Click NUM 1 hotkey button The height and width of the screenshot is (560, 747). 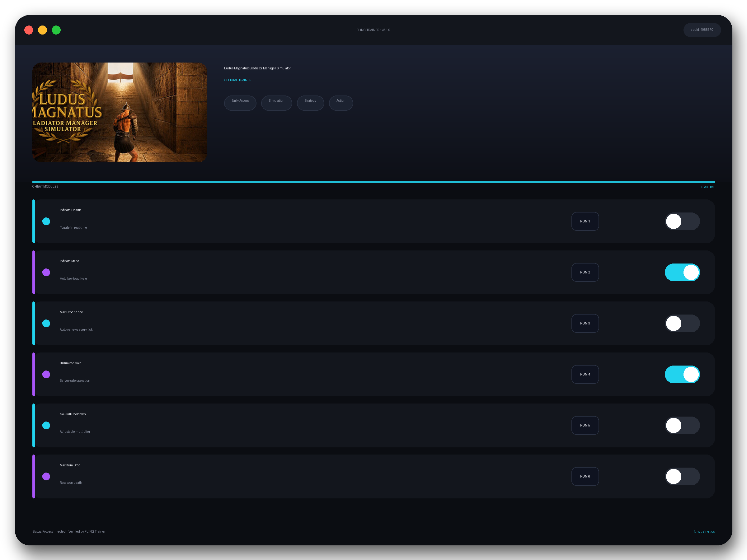(585, 222)
